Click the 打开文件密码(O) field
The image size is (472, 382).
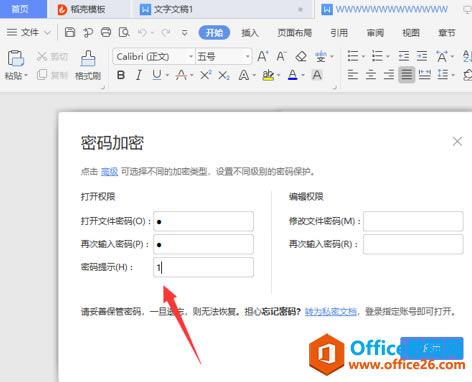(203, 221)
